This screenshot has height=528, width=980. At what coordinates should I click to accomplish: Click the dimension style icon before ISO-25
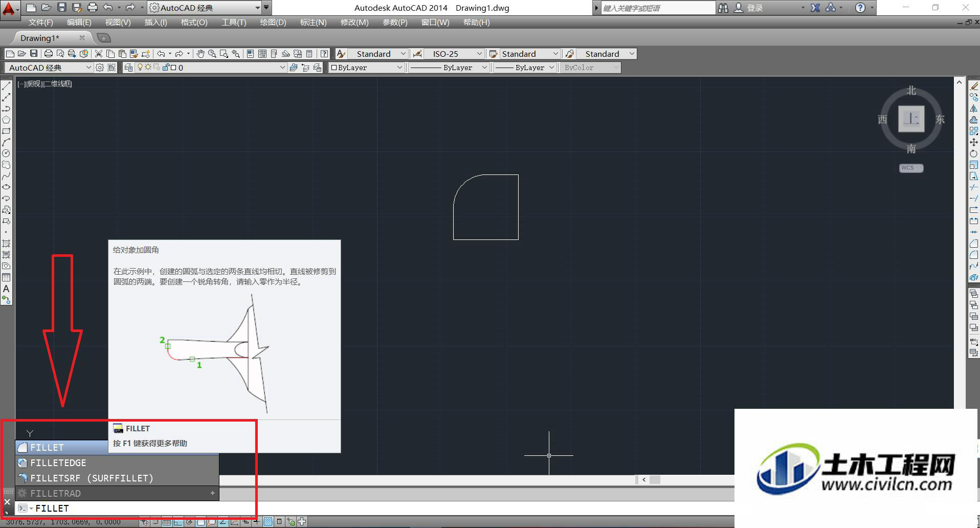[x=417, y=54]
